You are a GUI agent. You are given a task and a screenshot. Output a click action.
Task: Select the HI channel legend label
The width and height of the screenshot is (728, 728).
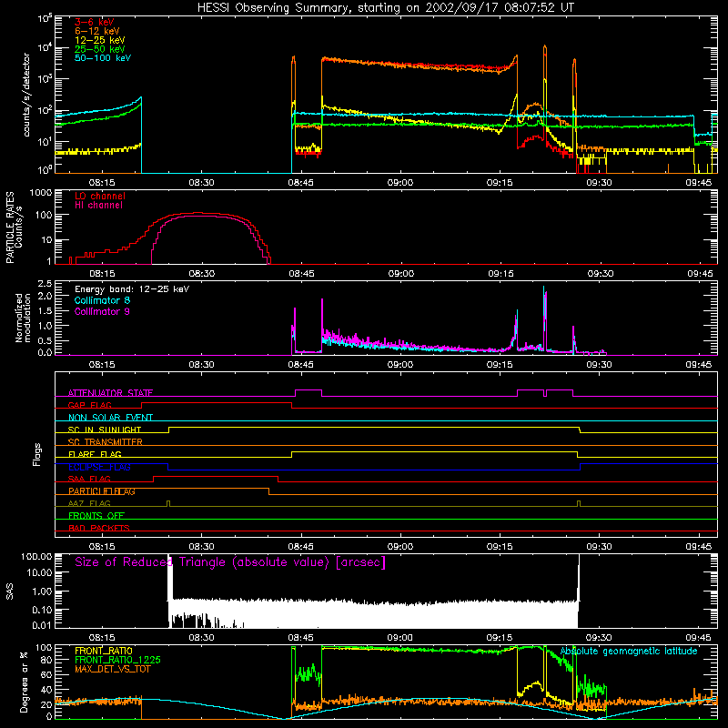click(x=98, y=206)
